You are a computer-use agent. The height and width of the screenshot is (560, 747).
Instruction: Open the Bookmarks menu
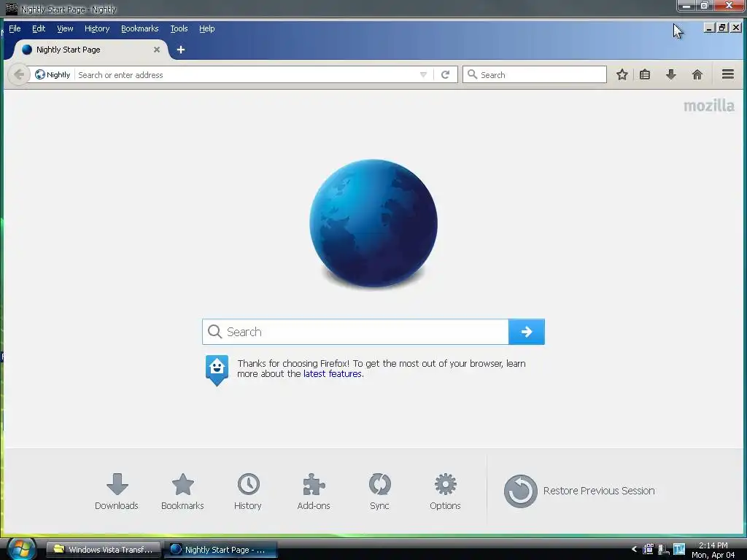(139, 28)
